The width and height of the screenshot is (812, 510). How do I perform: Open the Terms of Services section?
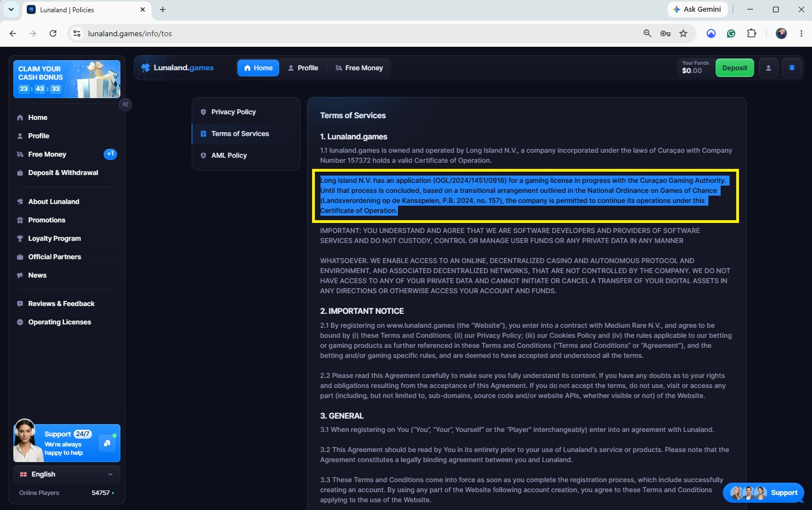tap(245, 134)
